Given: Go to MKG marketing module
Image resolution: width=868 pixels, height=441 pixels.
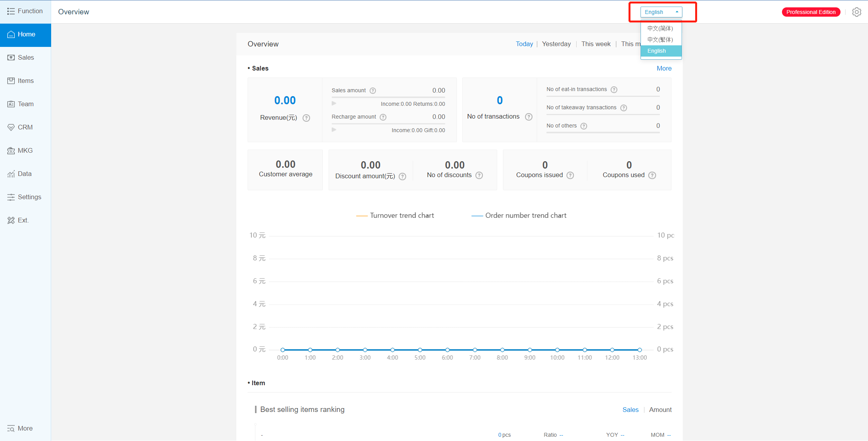Looking at the screenshot, I should click(25, 150).
